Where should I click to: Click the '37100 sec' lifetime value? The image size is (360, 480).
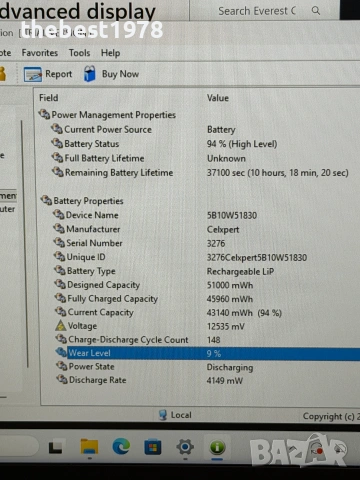[x=278, y=173]
